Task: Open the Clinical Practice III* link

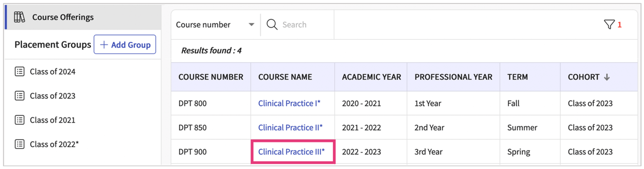Action: (x=291, y=152)
